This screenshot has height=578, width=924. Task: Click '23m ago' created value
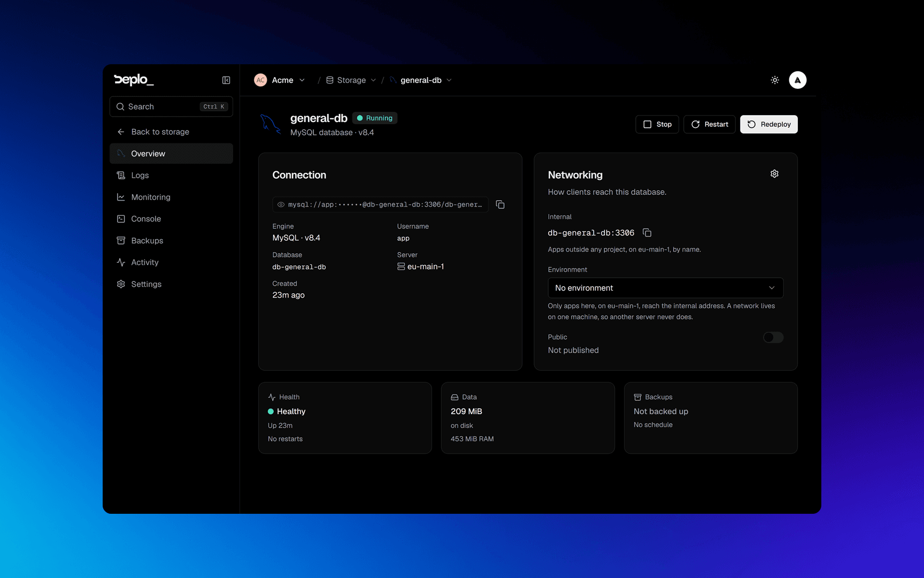point(289,295)
